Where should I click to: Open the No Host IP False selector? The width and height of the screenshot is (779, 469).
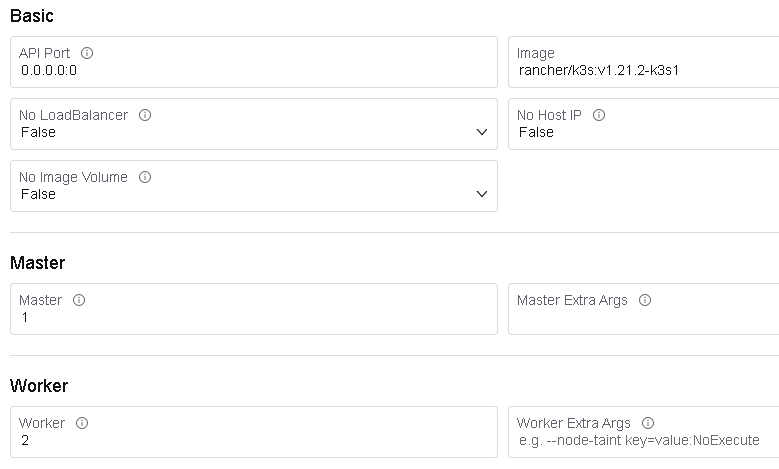click(x=643, y=124)
